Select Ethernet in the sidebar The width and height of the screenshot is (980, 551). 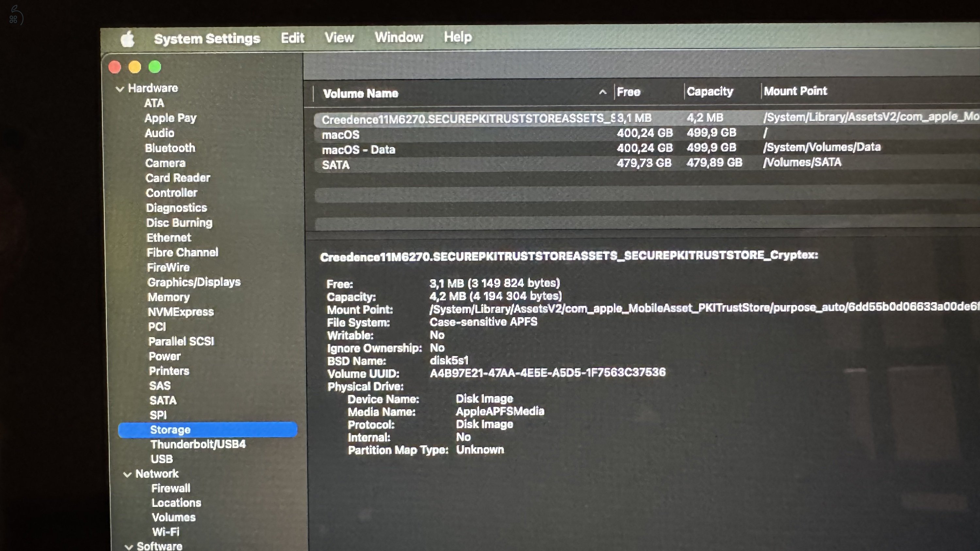(169, 238)
